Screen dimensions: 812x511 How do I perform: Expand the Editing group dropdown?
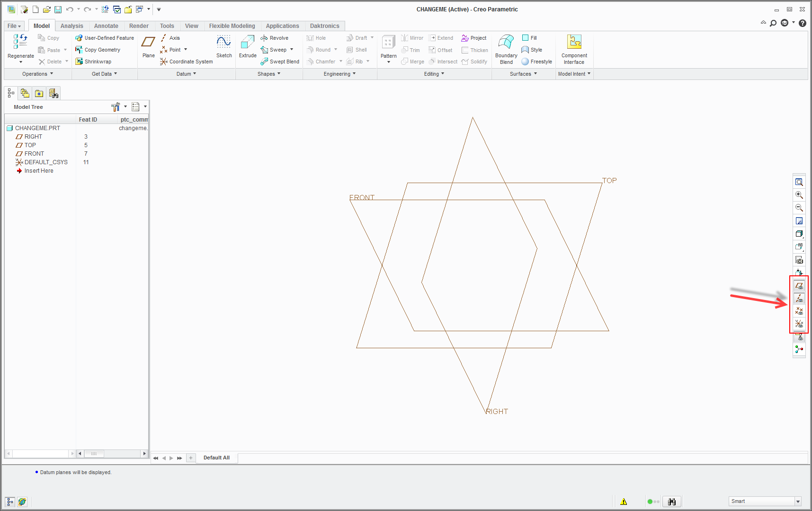(434, 74)
